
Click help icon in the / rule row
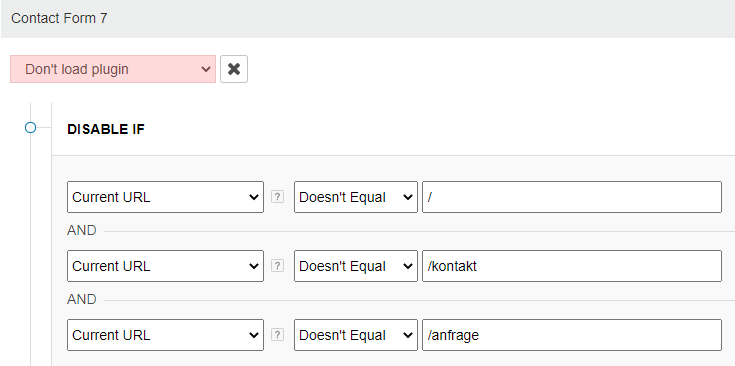pyautogui.click(x=278, y=197)
